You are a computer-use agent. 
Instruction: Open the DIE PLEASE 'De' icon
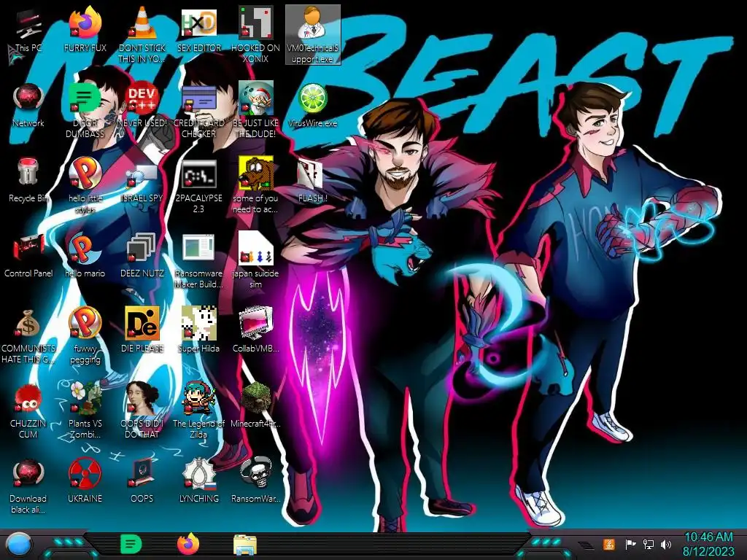pos(142,330)
